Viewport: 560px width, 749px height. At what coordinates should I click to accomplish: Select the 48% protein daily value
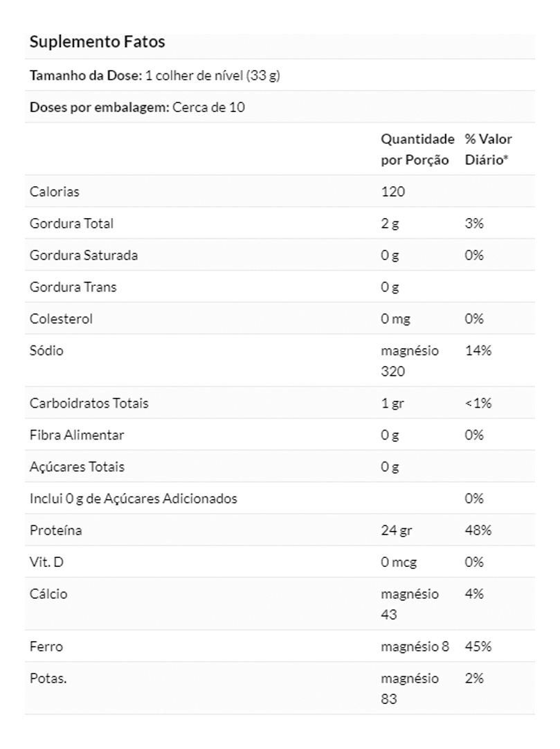pyautogui.click(x=478, y=530)
